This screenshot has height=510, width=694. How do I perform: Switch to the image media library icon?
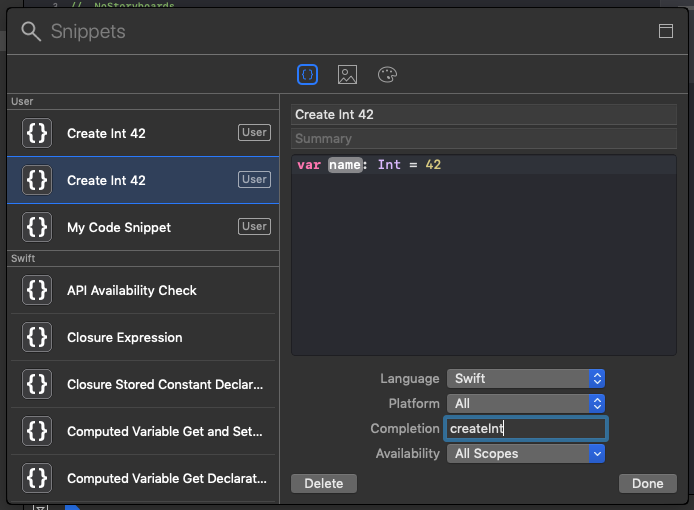(347, 74)
